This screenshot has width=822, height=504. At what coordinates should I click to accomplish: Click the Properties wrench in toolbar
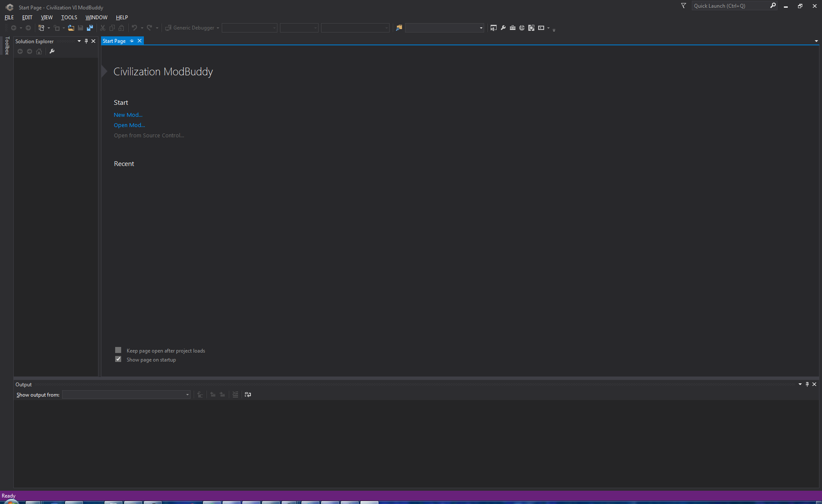pyautogui.click(x=503, y=28)
